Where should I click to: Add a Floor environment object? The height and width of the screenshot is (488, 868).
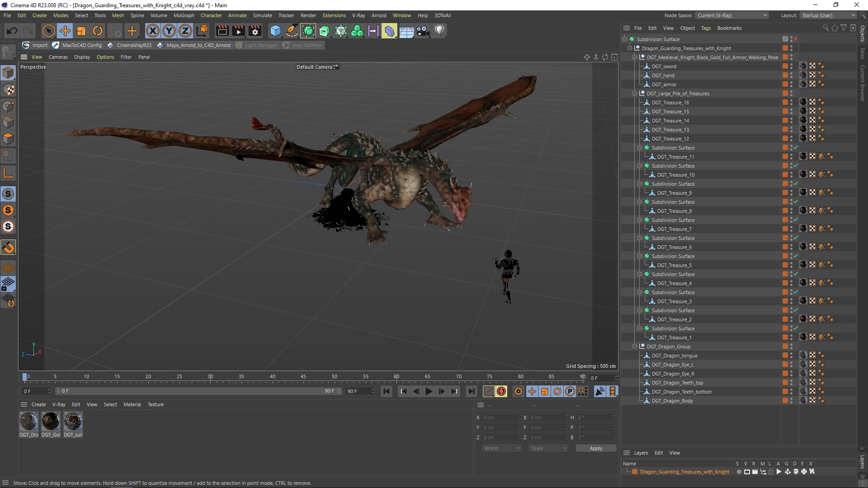point(406,31)
